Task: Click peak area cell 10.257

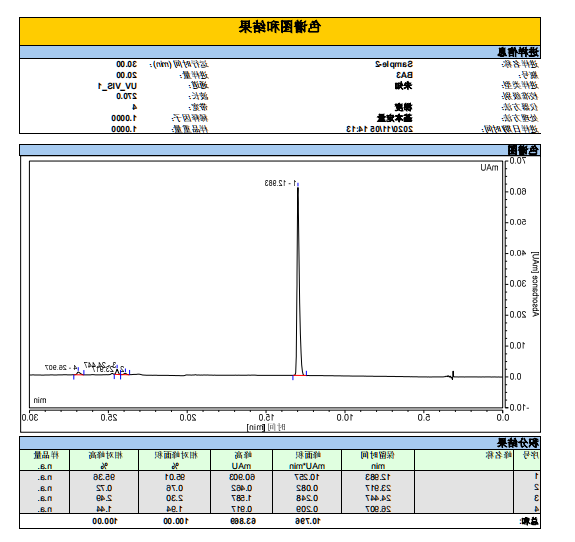Action: click(x=307, y=477)
